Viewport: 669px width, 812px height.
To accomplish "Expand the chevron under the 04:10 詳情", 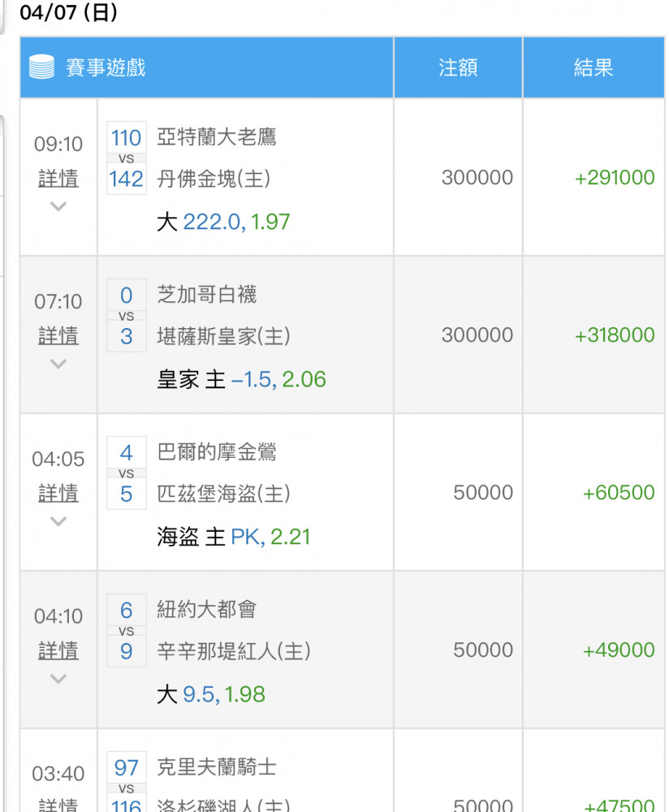I will tap(58, 679).
